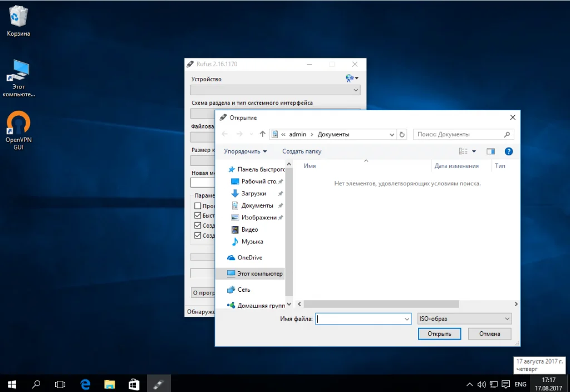Click the Открыть button
The image size is (570, 392).
(x=439, y=334)
